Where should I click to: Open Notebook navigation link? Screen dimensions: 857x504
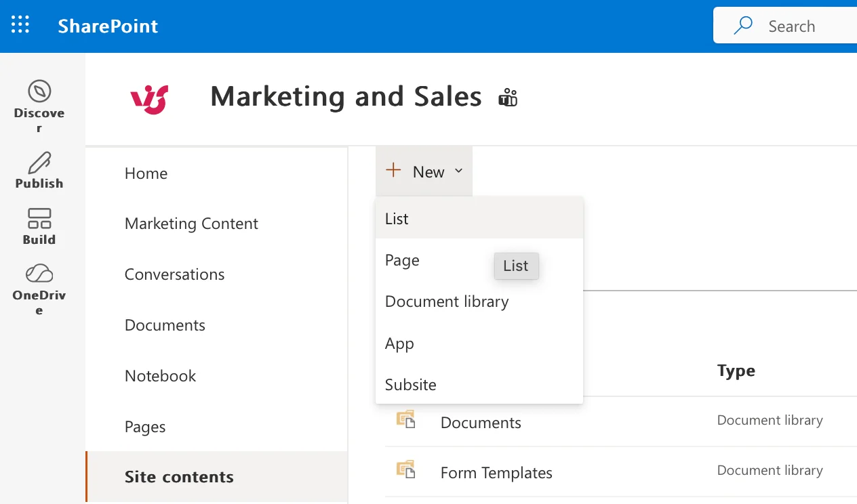click(160, 376)
